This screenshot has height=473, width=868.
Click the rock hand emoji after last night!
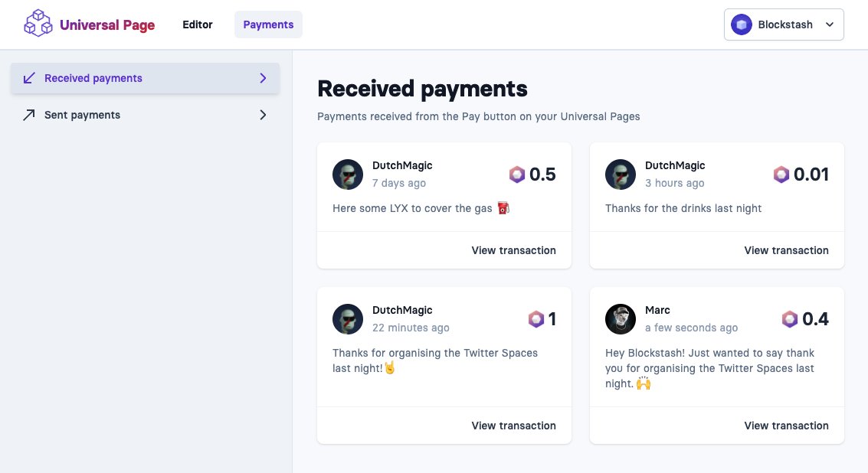390,367
